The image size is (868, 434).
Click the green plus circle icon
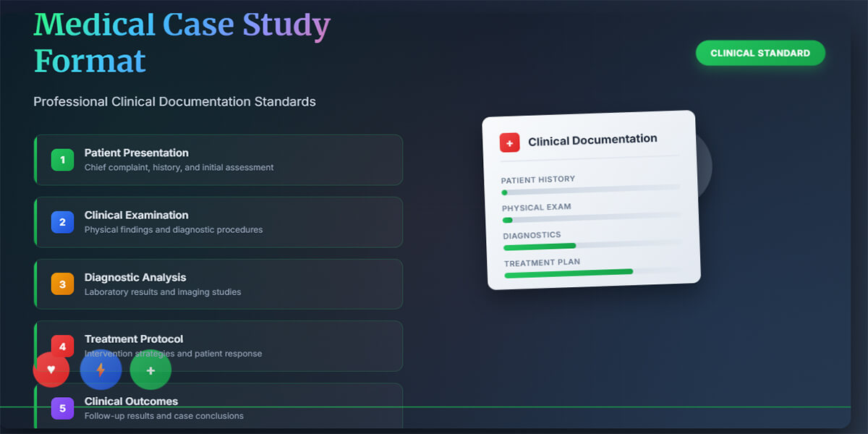point(150,370)
